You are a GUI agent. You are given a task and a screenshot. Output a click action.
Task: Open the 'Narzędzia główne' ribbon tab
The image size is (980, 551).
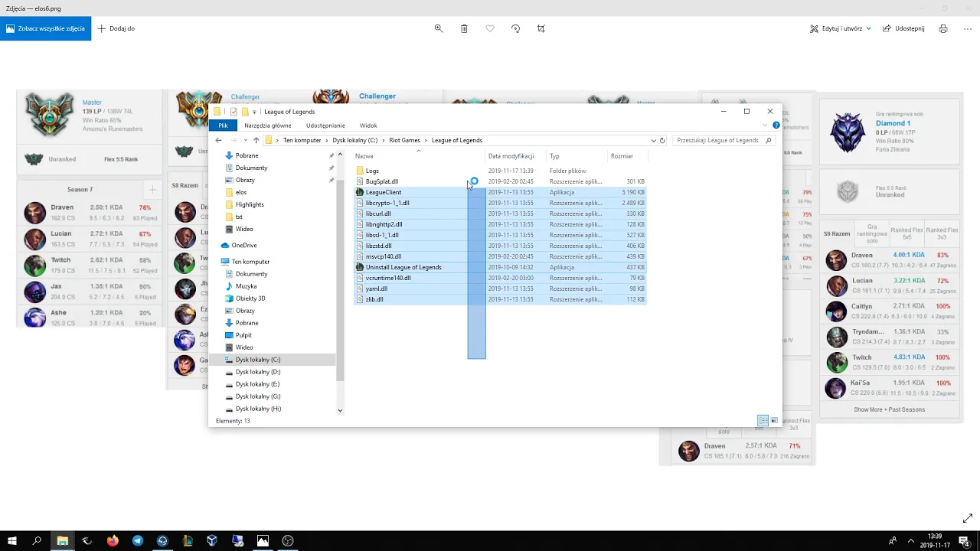coord(268,126)
